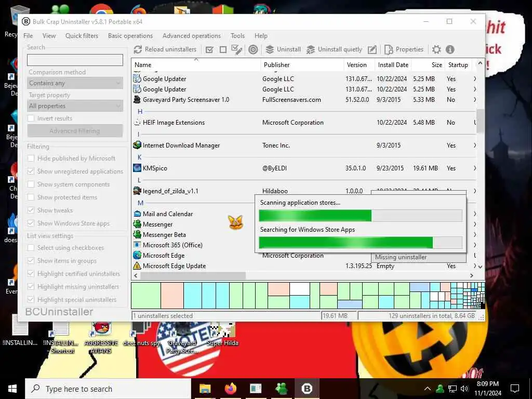Sort list by Startup column header
The width and height of the screenshot is (532, 399).
point(458,65)
